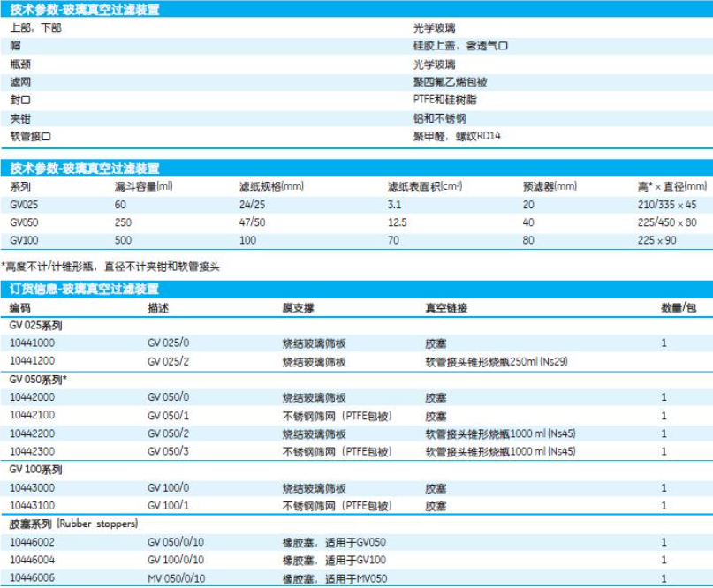Click 橡胶塞，适用于MV050 cell
Viewport: 713px width, 588px height.
(335, 578)
